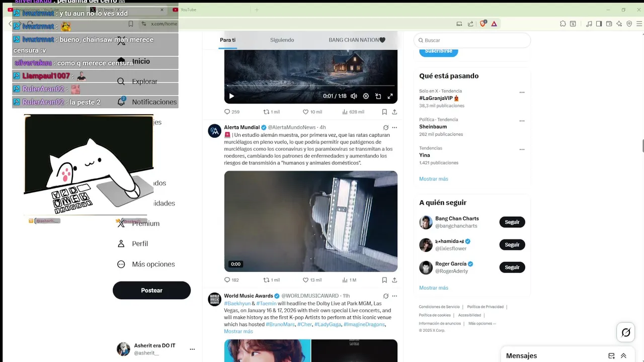644x362 pixels.
Task: Open the Sheinbaum trend
Action: [x=433, y=127]
